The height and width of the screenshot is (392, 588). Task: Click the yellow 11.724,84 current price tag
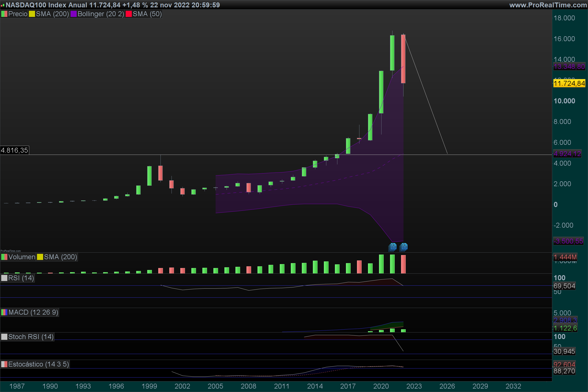click(x=569, y=83)
